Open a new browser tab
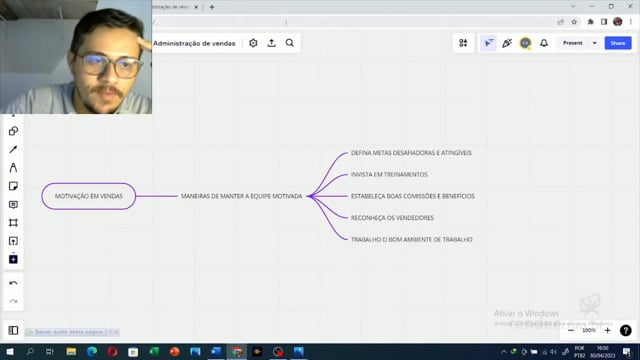The height and width of the screenshot is (360, 640). [x=212, y=7]
